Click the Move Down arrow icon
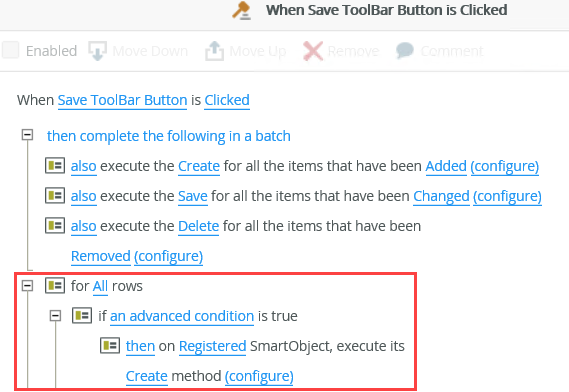569x392 pixels. tap(98, 51)
